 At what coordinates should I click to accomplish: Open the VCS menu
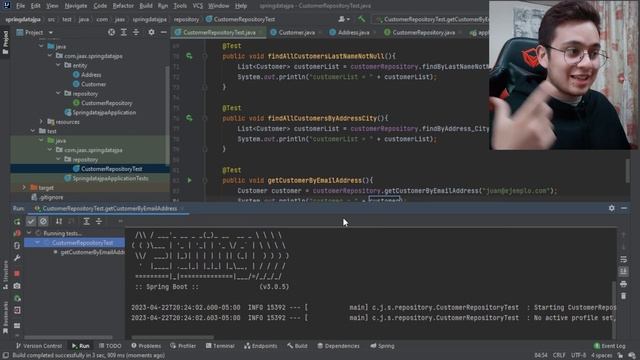198,6
